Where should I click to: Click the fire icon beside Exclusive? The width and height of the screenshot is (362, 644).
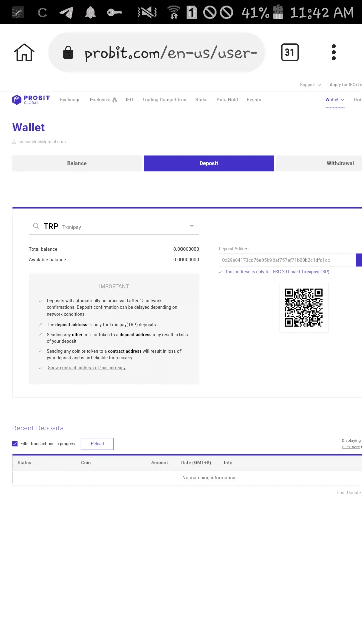[115, 100]
